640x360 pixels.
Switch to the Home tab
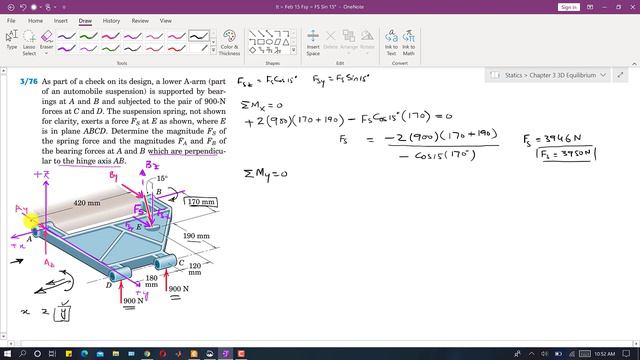[35, 20]
